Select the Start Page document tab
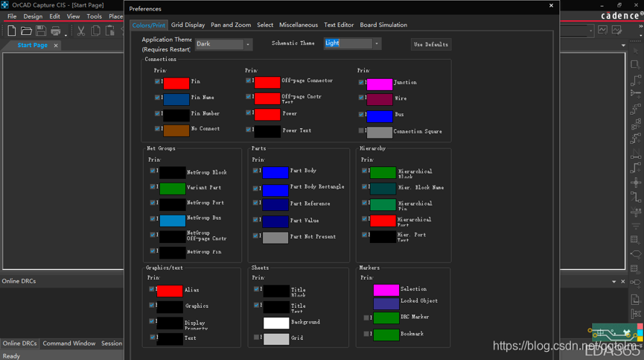Screen dimensions: 644x360 pos(33,45)
